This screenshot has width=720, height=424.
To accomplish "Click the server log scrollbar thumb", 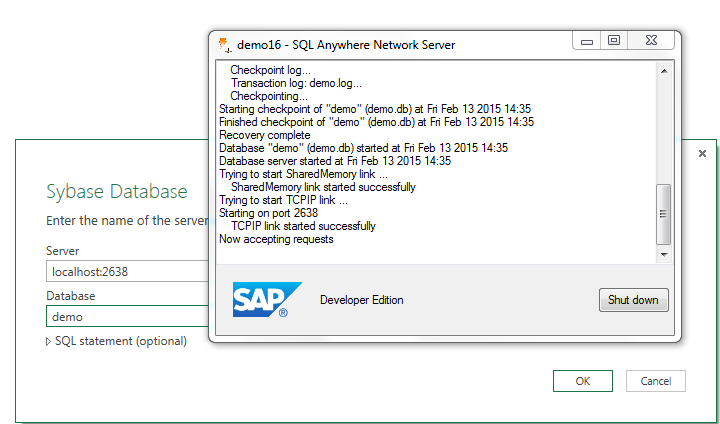I will [663, 214].
